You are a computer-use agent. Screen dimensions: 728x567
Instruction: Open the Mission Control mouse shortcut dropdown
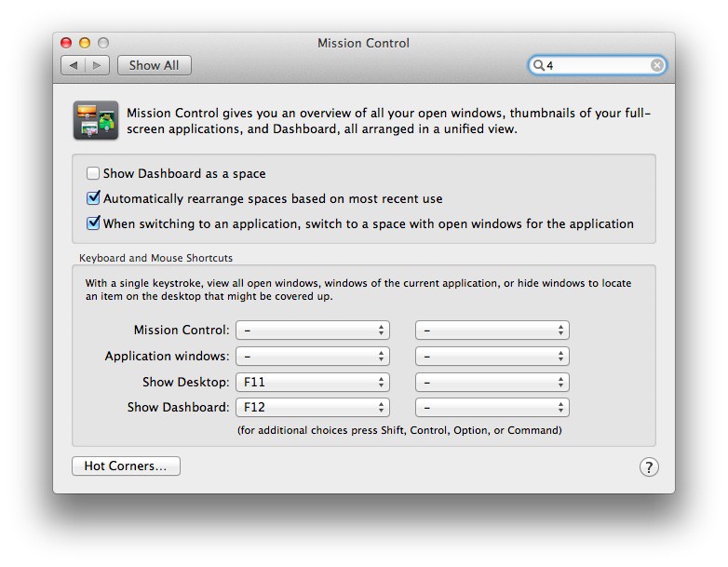[x=492, y=331]
